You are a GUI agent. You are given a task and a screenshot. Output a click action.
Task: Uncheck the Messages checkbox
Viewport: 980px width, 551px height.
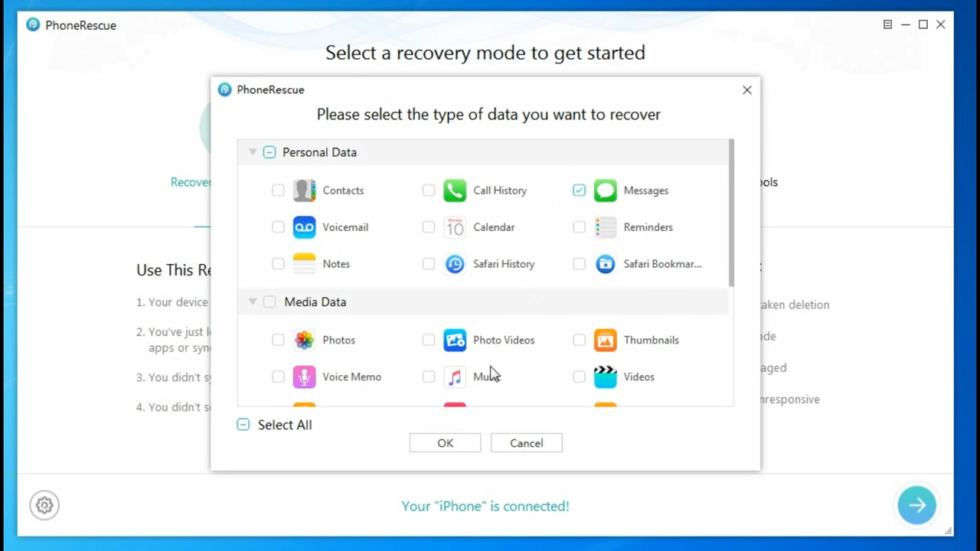coord(579,191)
